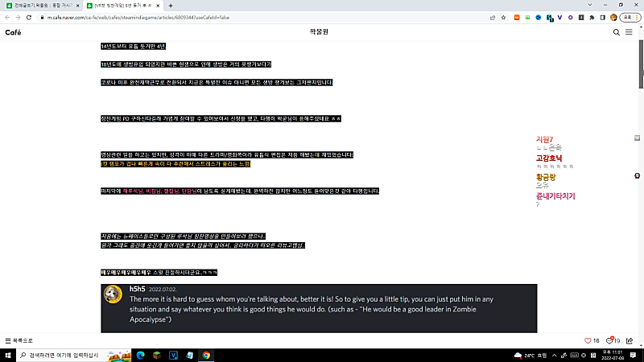Click the 준내기타치기 nickname
The image size is (644, 362).
point(555,196)
